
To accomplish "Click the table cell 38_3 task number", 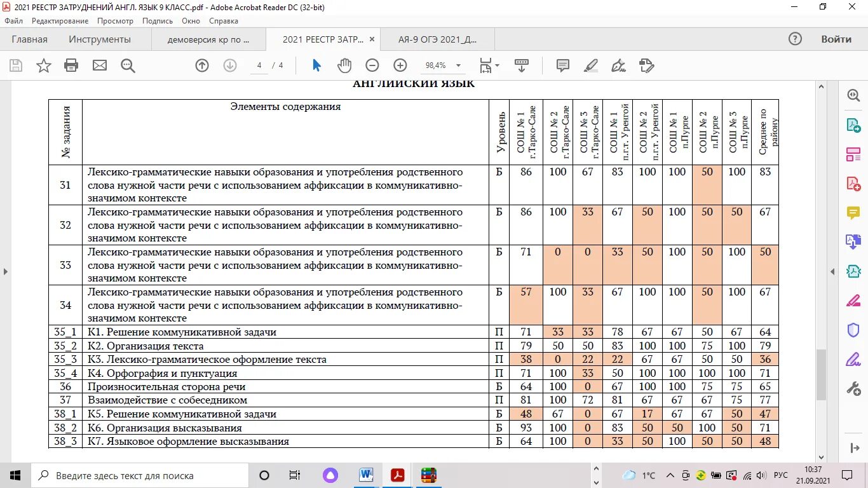I will 65,441.
